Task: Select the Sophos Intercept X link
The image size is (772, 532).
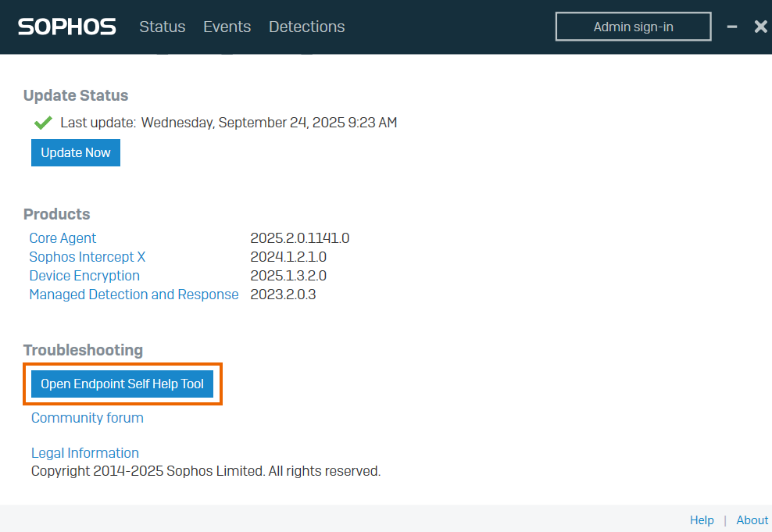Action: (87, 257)
